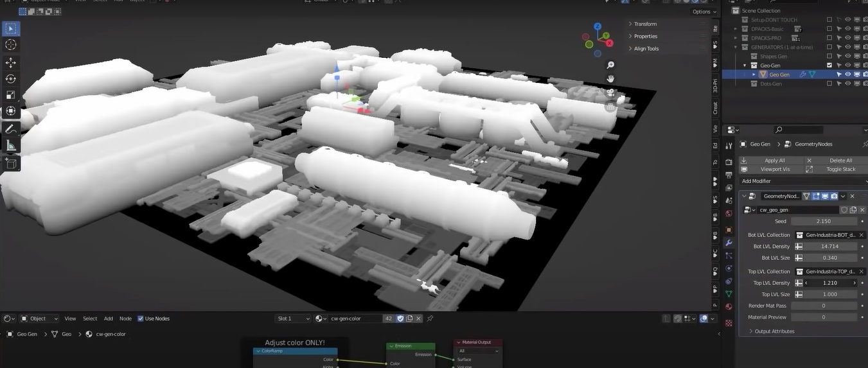Click the Delete All button
This screenshot has height=368, width=868.
[835, 161]
